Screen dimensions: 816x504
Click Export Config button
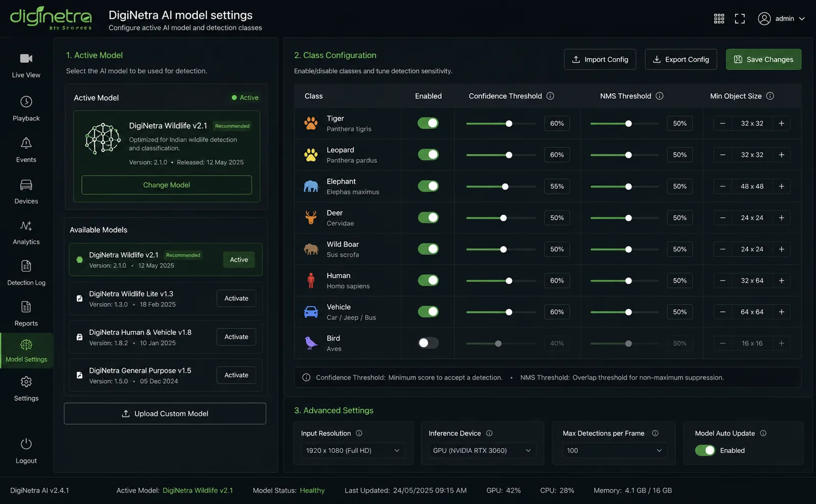click(681, 59)
